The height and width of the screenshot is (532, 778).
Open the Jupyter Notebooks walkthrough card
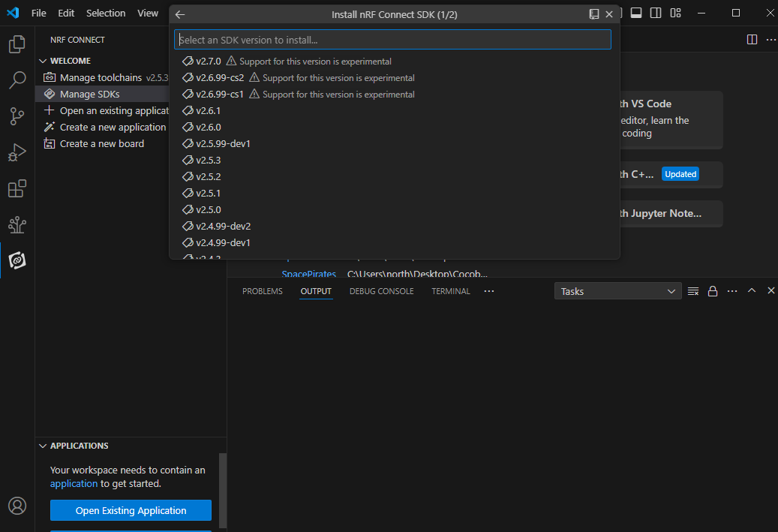click(671, 214)
